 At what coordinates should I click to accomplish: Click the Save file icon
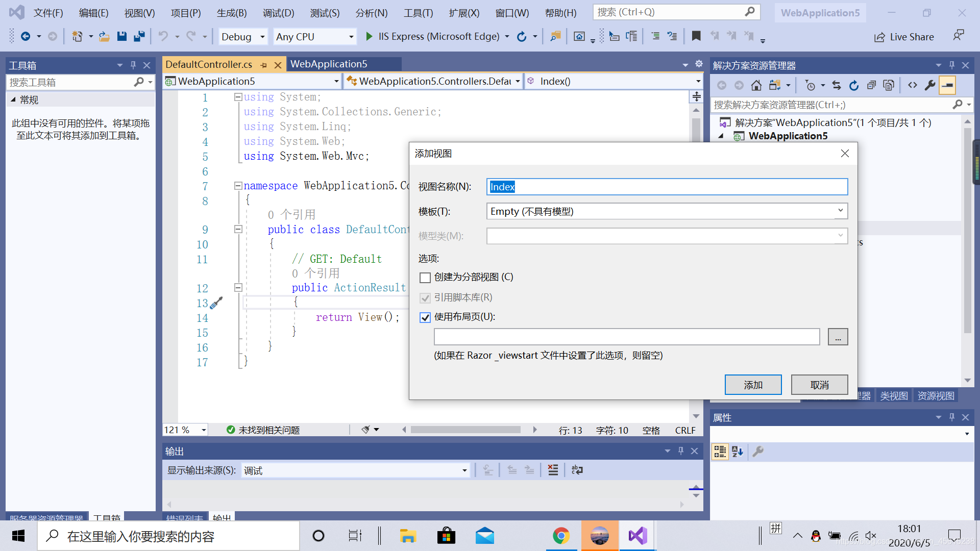click(121, 36)
